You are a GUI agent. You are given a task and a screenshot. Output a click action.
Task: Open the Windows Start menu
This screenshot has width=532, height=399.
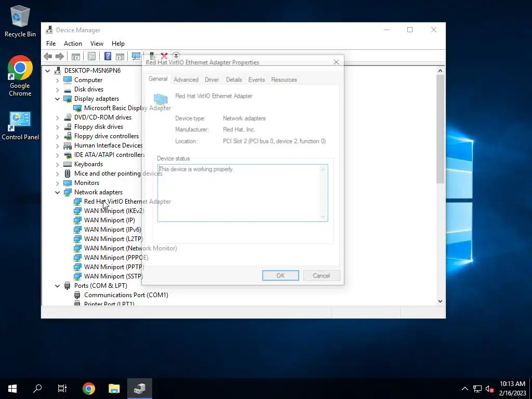(x=12, y=389)
